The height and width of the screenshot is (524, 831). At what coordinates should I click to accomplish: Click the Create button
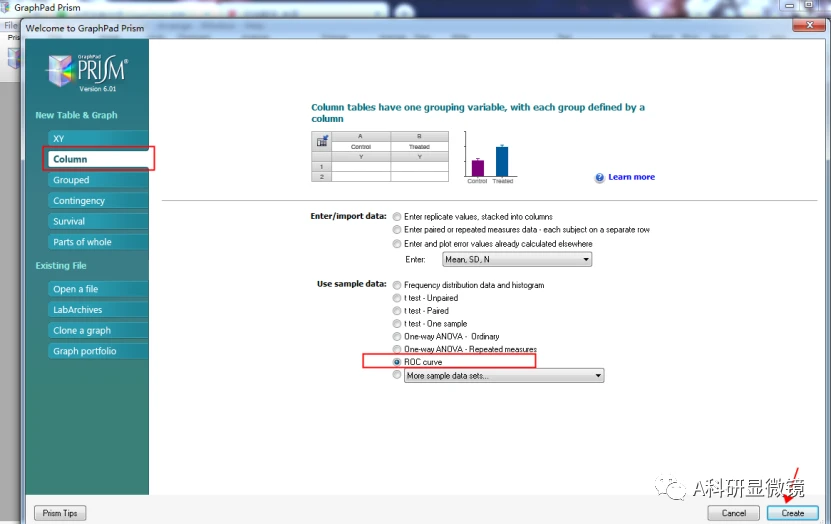[x=792, y=513]
